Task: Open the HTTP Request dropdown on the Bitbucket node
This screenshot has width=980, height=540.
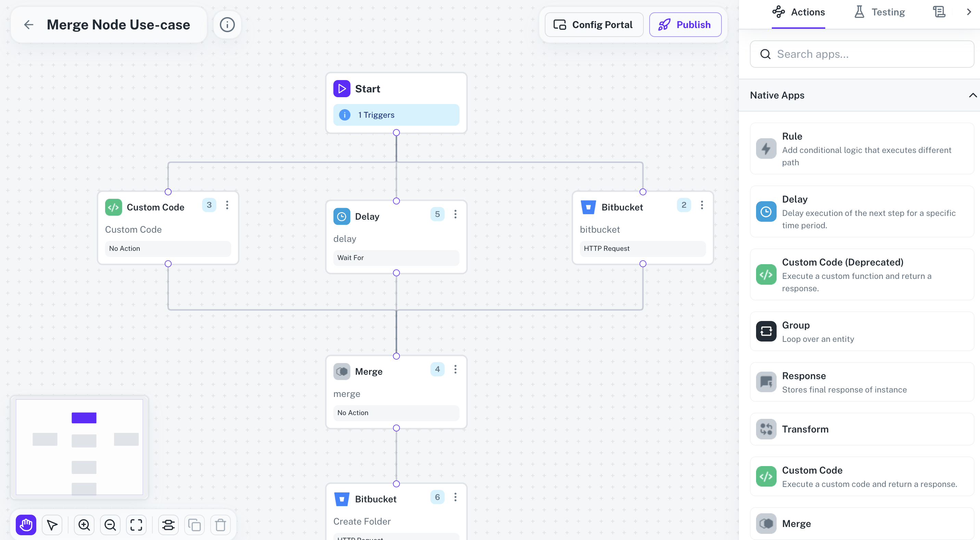Action: (x=642, y=248)
